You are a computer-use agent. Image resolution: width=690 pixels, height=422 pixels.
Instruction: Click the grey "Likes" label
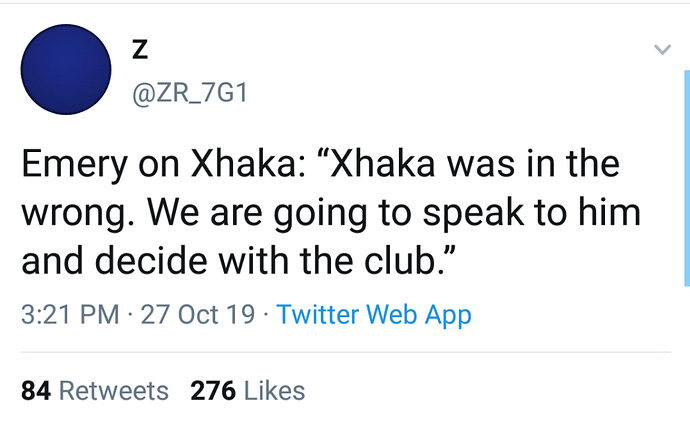pos(275,391)
